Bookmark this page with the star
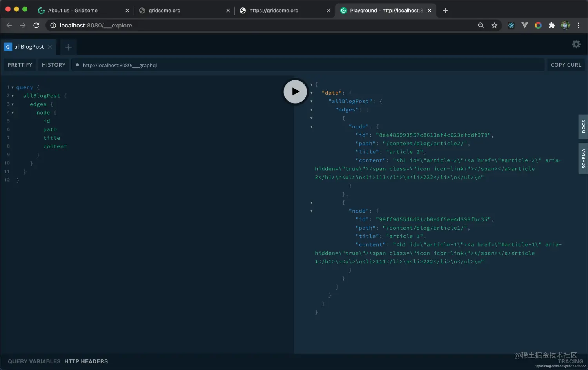 pyautogui.click(x=494, y=26)
